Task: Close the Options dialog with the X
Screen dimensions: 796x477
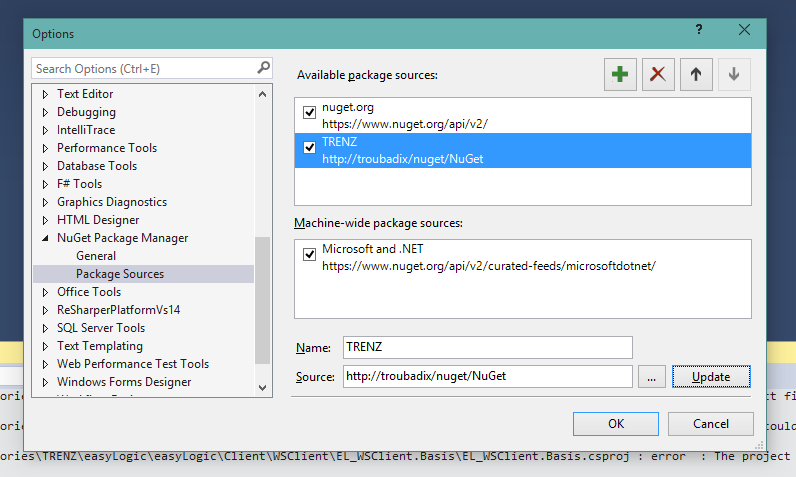Action: click(744, 29)
